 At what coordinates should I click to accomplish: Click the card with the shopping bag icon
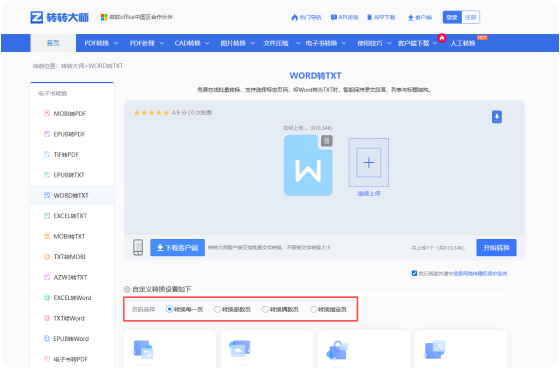coord(364,349)
